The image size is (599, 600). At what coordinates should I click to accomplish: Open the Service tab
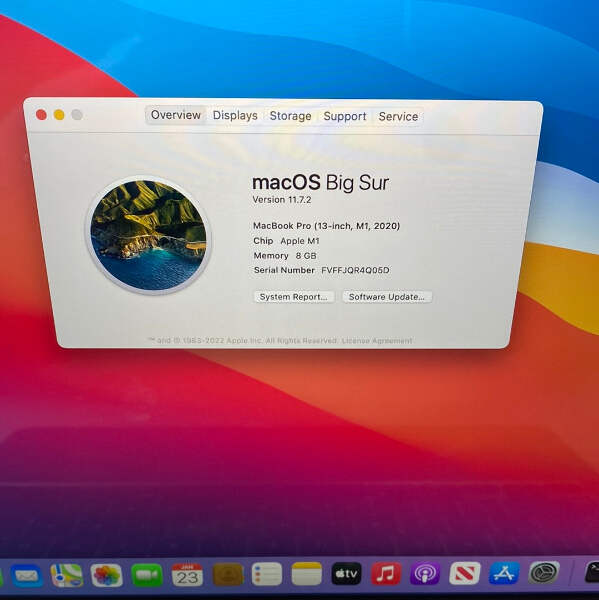pos(398,116)
